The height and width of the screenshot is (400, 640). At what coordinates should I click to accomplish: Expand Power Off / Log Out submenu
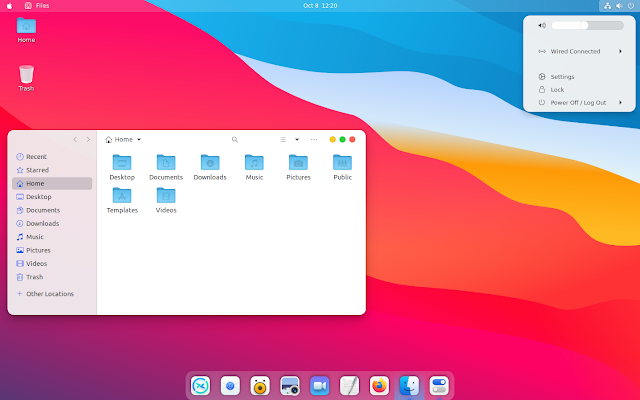[580, 102]
